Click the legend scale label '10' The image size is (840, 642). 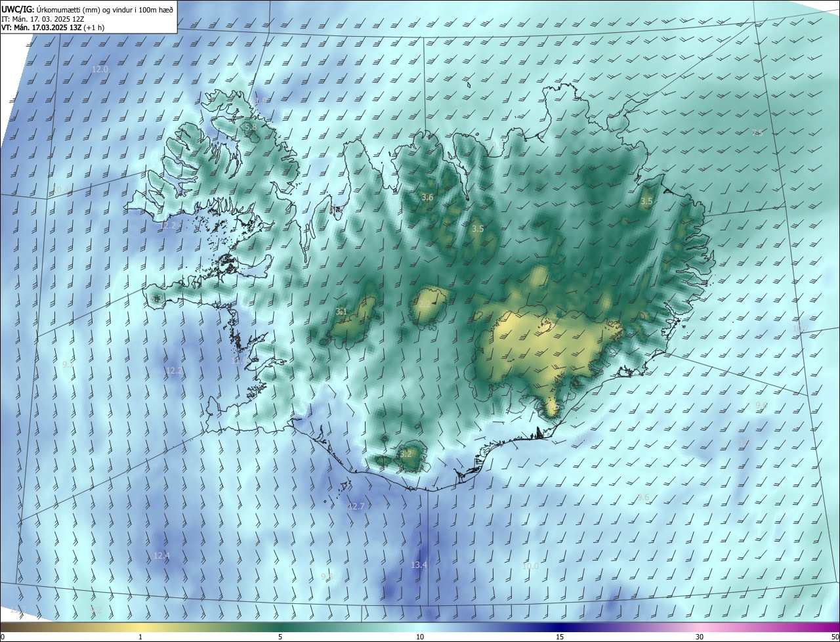coord(420,637)
